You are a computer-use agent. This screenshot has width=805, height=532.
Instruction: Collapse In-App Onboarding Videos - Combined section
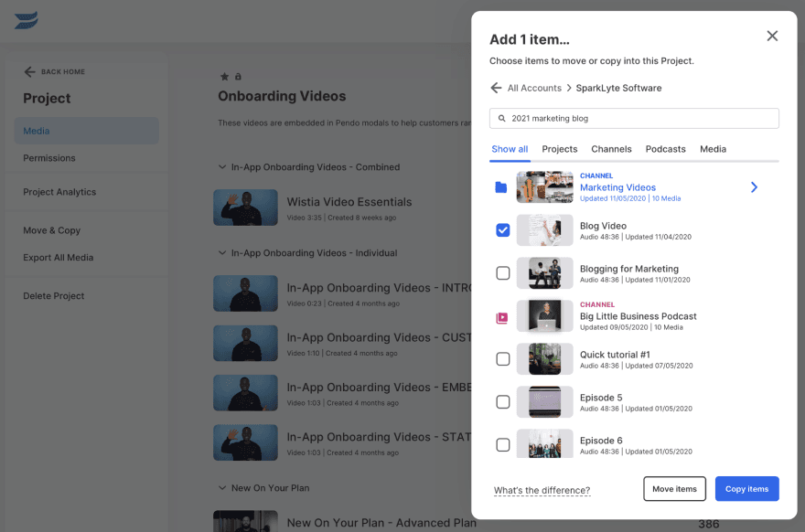tap(221, 167)
